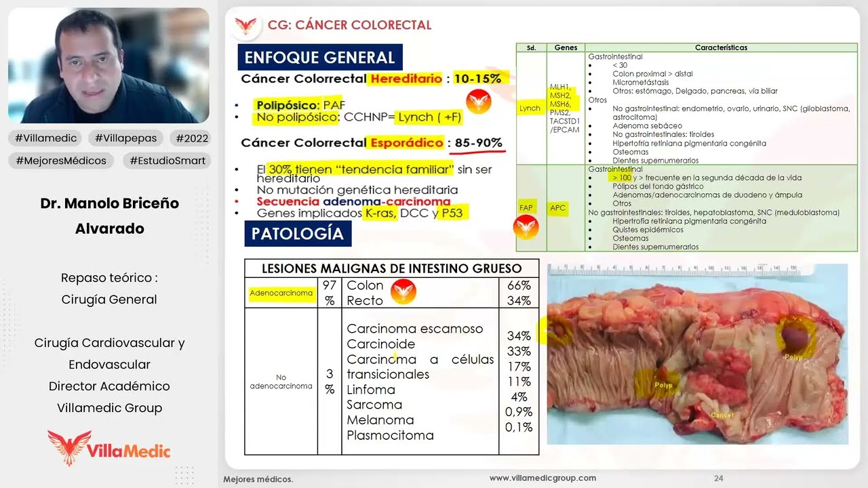Click the ENFOQUE GENERAL heading
The height and width of the screenshot is (488, 868).
click(x=319, y=58)
